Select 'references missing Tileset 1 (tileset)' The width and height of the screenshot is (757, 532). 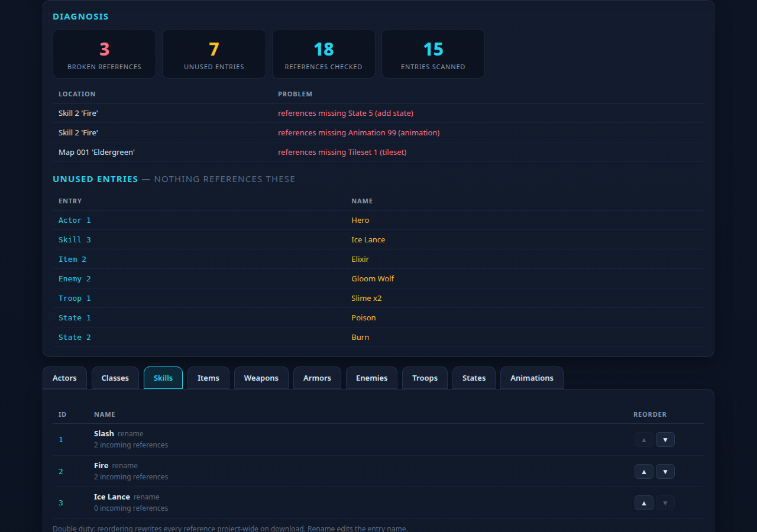pos(342,153)
